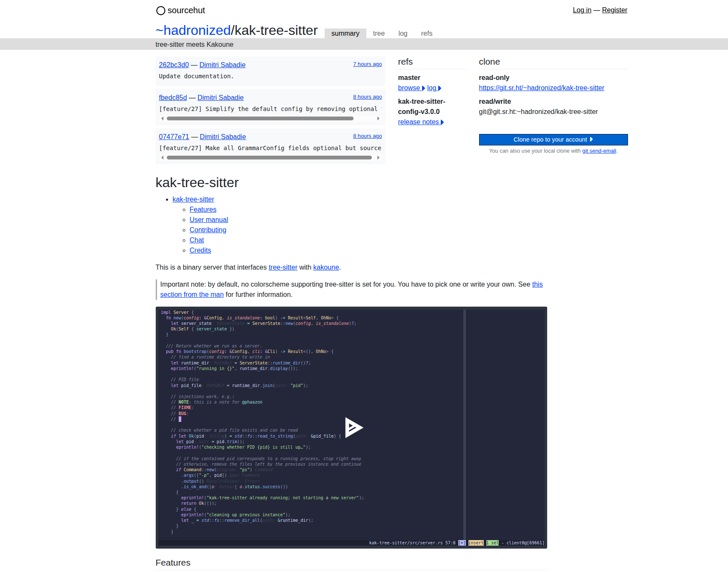This screenshot has width=728, height=572.
Task: Jump to Contributing section link
Action: coord(208,230)
